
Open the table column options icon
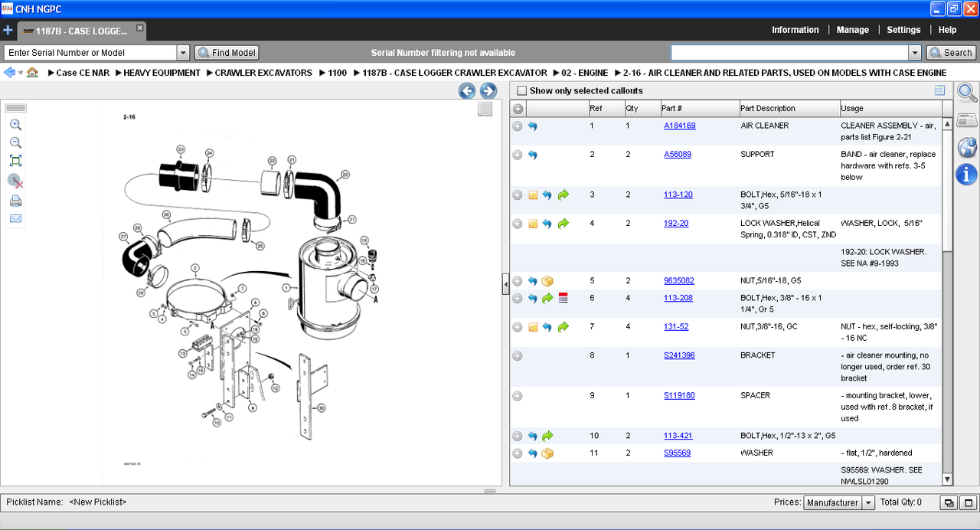[x=940, y=90]
